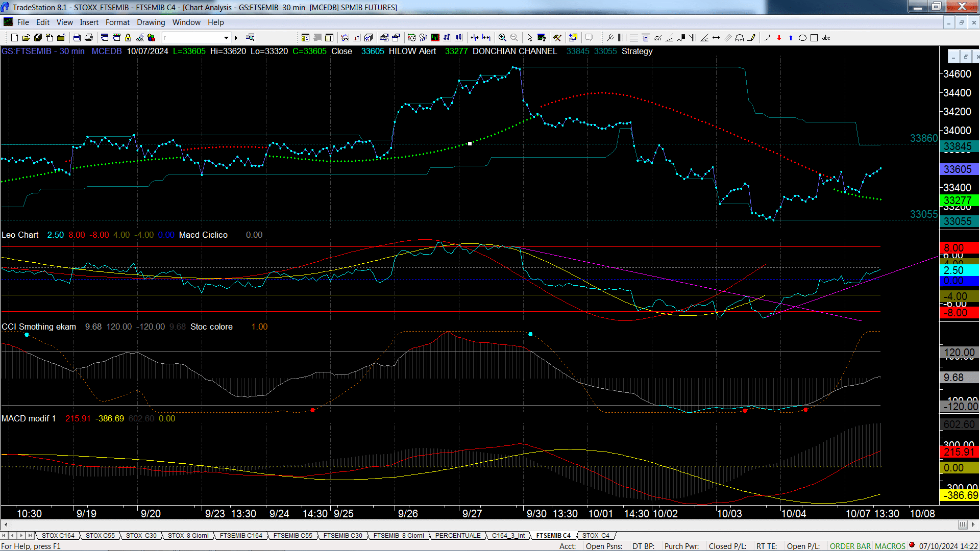Switch to the STOX 8 Giorni tab

[188, 536]
